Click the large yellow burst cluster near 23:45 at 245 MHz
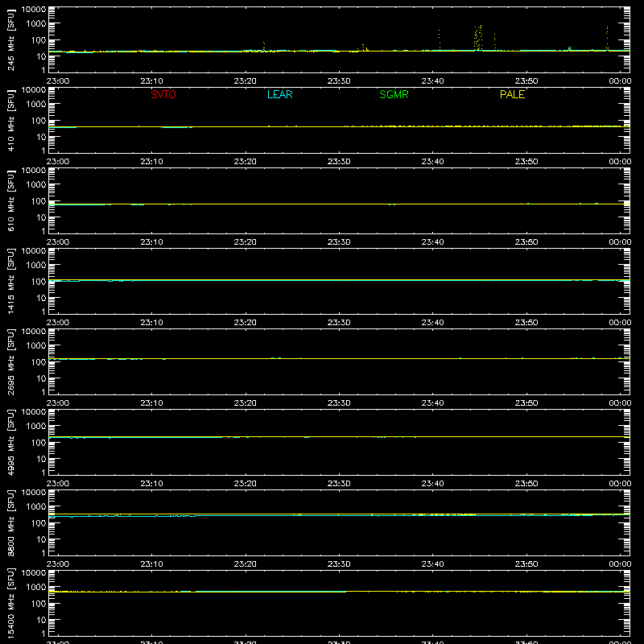Screen dimensions: 644x644 coord(478,38)
